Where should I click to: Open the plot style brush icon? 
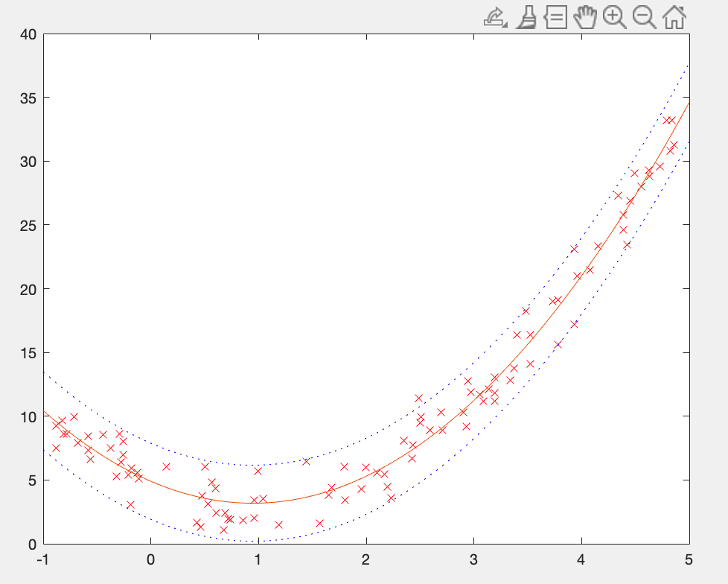click(x=526, y=18)
